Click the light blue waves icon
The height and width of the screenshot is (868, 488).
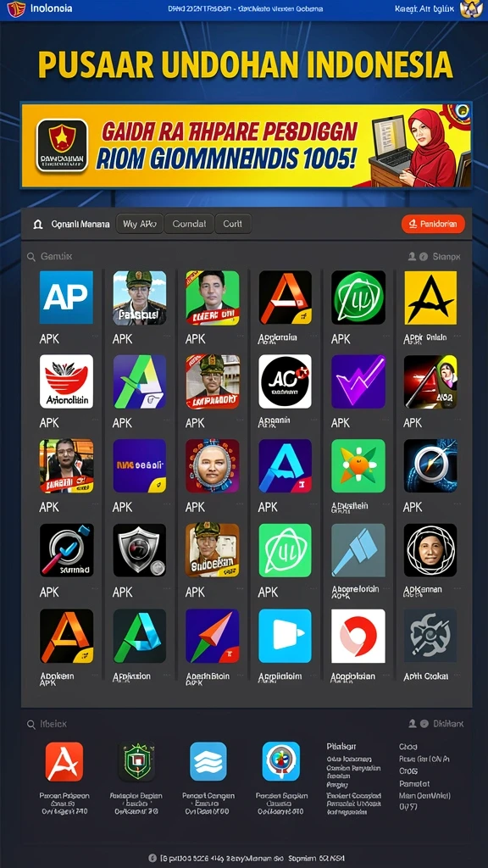pyautogui.click(x=208, y=761)
